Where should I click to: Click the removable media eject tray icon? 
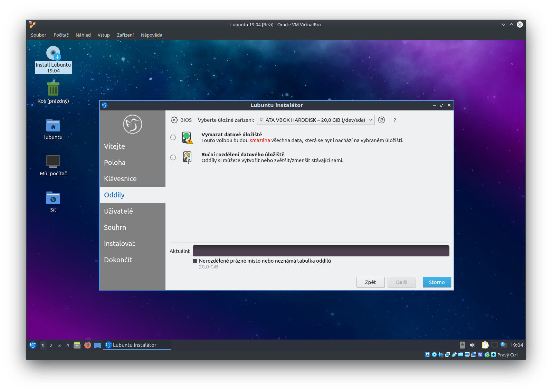click(463, 345)
